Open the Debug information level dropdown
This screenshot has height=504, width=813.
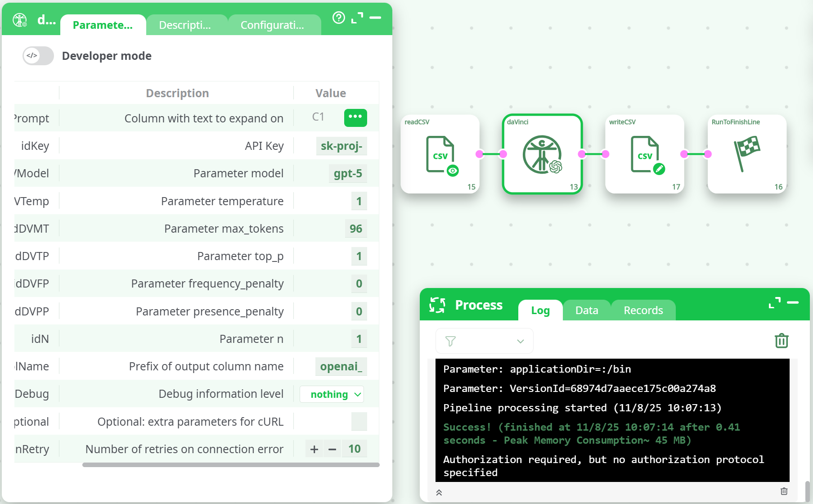(x=332, y=394)
